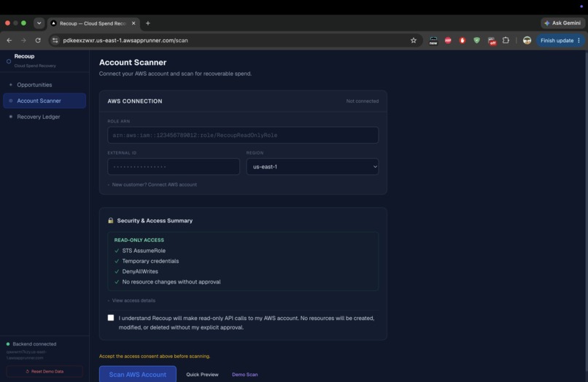
Task: Open the extensions puzzle icon
Action: click(506, 40)
